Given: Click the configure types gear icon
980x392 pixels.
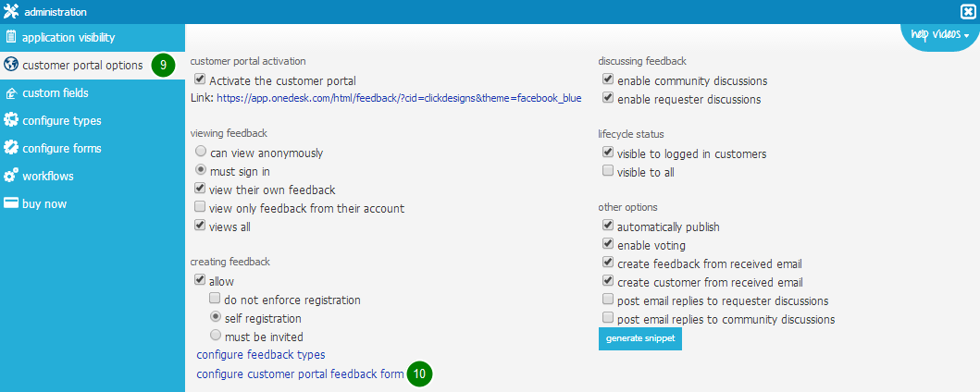Looking at the screenshot, I should [x=10, y=120].
